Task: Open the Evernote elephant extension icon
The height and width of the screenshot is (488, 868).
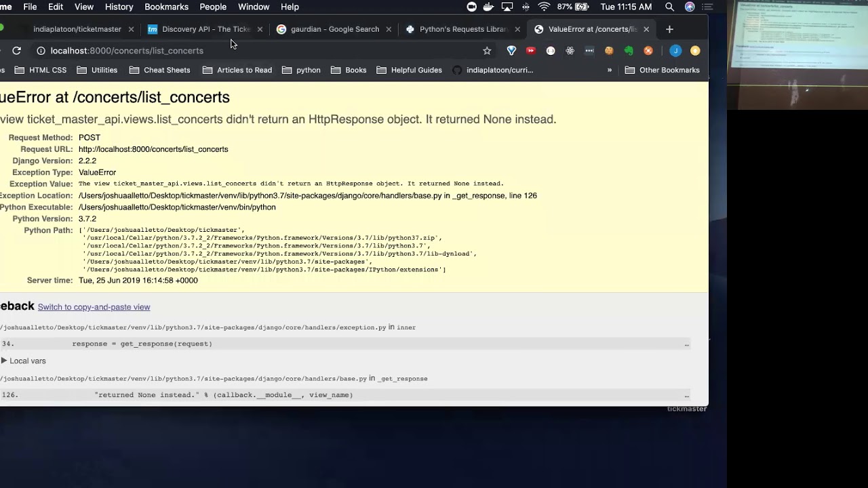Action: pyautogui.click(x=629, y=51)
